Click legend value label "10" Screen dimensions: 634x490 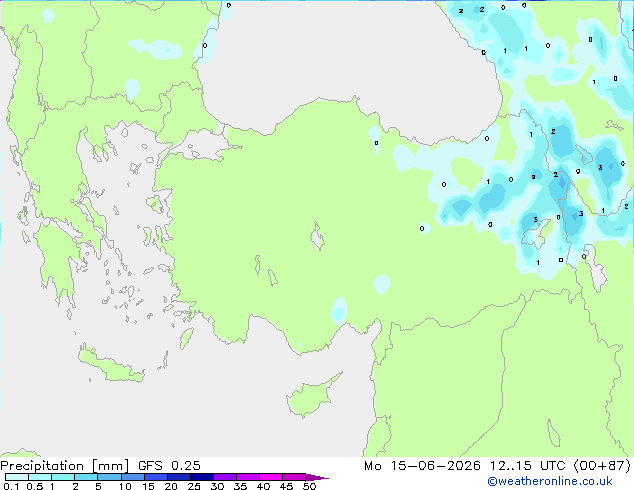(125, 486)
